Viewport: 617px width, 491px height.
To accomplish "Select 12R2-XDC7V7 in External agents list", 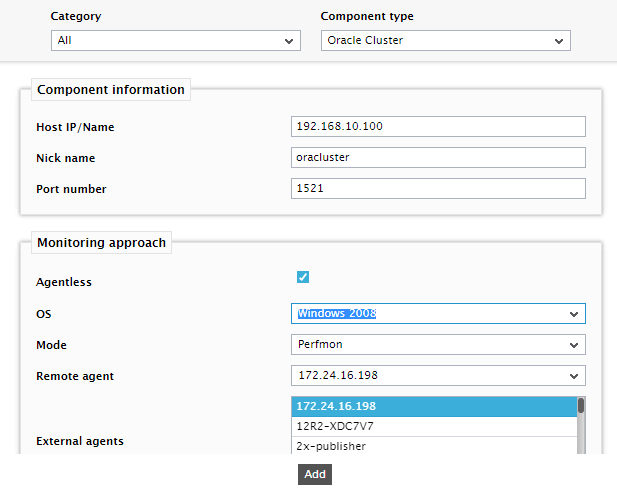I will coord(434,426).
